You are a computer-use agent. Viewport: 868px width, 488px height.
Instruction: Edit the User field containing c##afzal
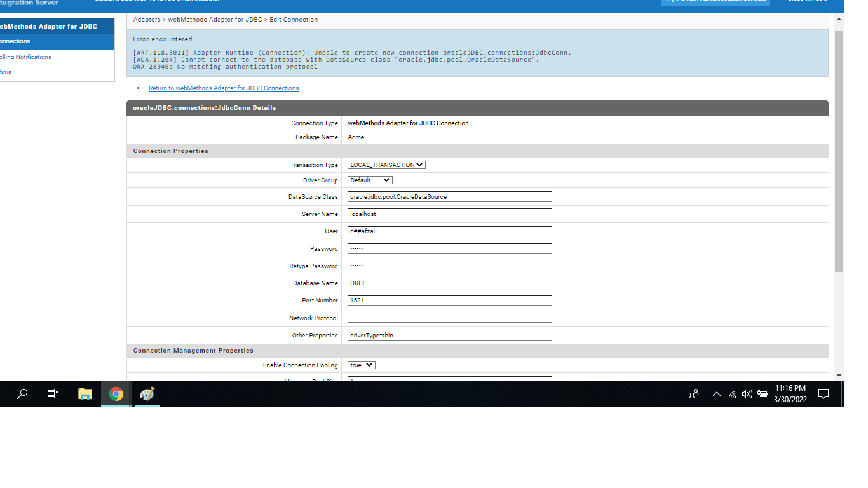coord(450,231)
